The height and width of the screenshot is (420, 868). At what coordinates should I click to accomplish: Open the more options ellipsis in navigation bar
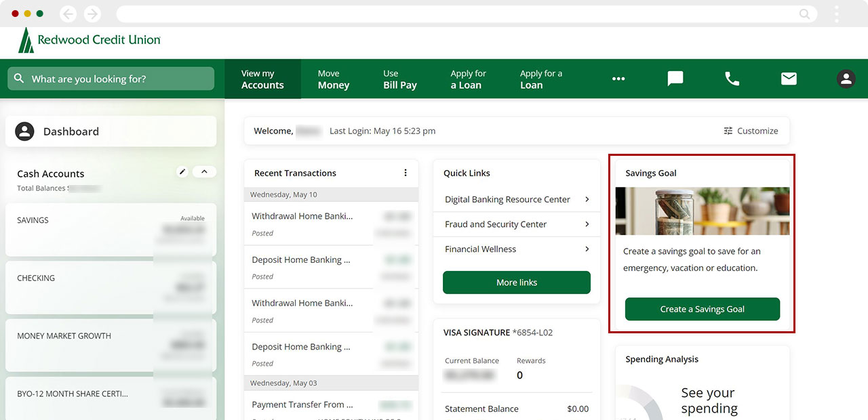tap(618, 79)
